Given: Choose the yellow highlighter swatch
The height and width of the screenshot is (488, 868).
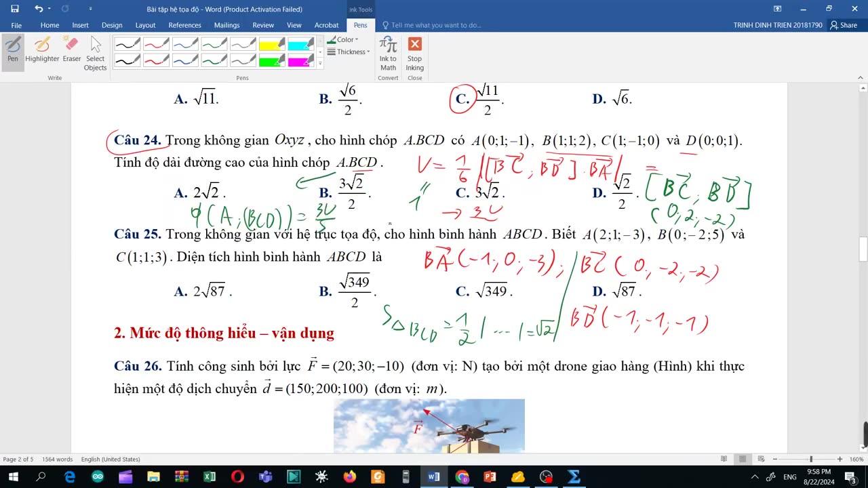Looking at the screenshot, I should point(272,44).
